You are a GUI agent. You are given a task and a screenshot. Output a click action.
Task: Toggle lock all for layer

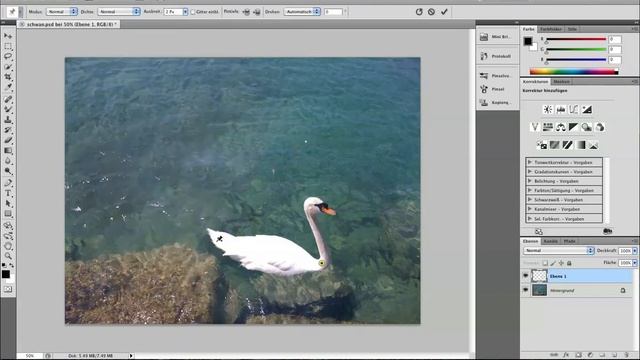click(569, 263)
